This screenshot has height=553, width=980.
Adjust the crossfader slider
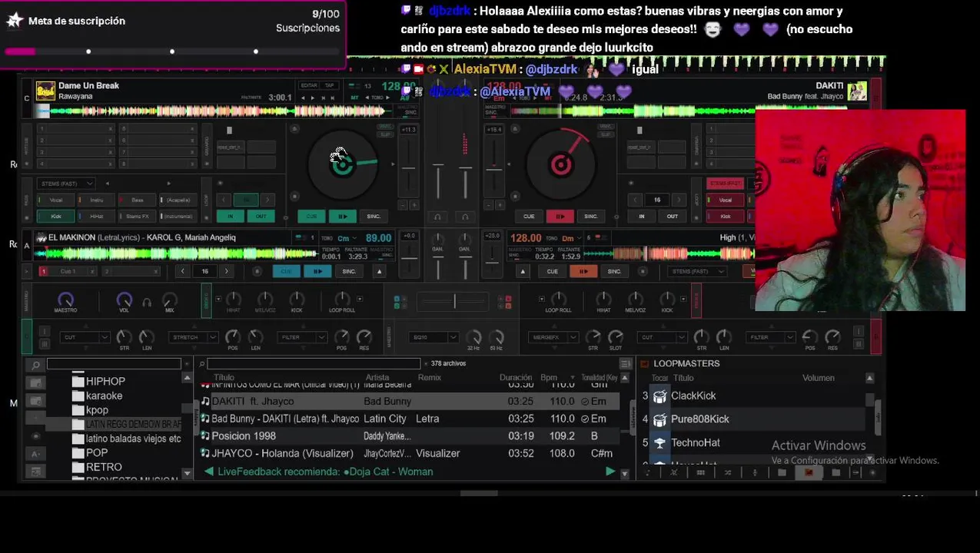454,302
